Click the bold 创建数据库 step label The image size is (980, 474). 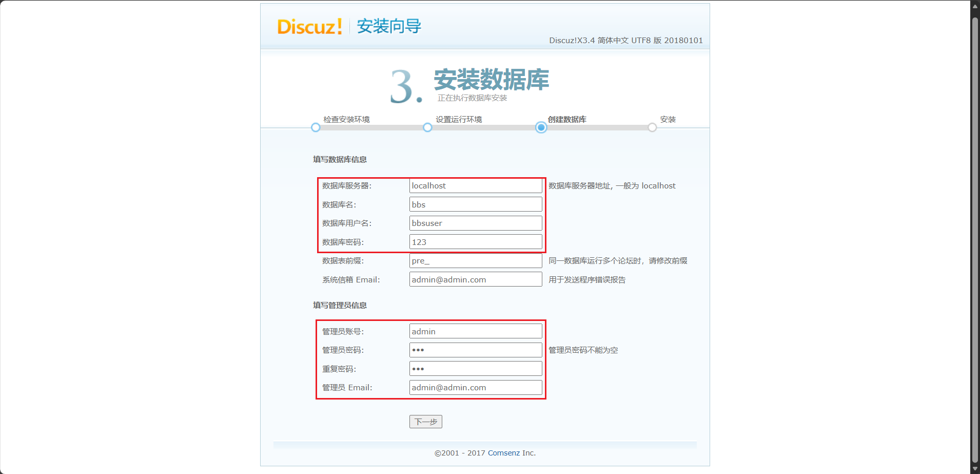point(567,119)
